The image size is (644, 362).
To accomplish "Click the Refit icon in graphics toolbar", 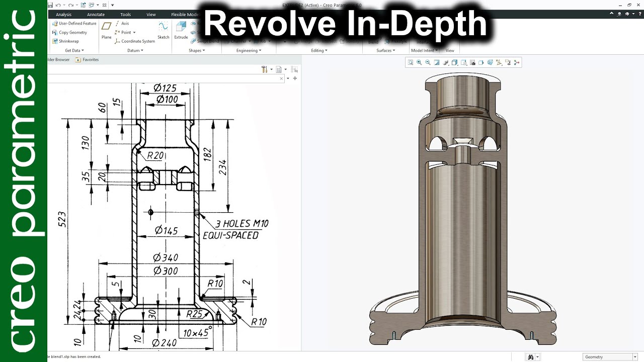I will [410, 62].
